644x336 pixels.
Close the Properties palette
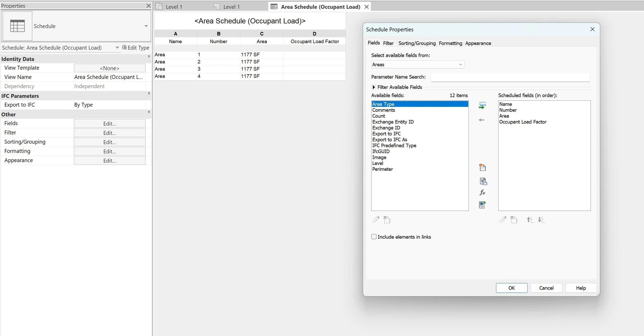(x=149, y=6)
